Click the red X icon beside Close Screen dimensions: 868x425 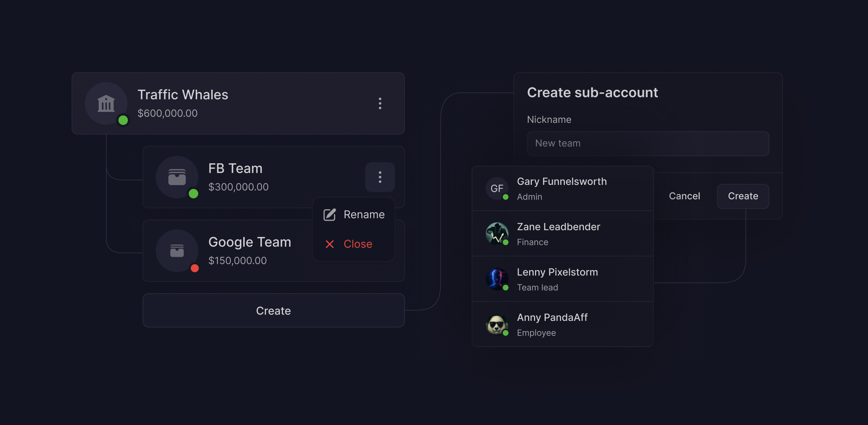tap(330, 244)
